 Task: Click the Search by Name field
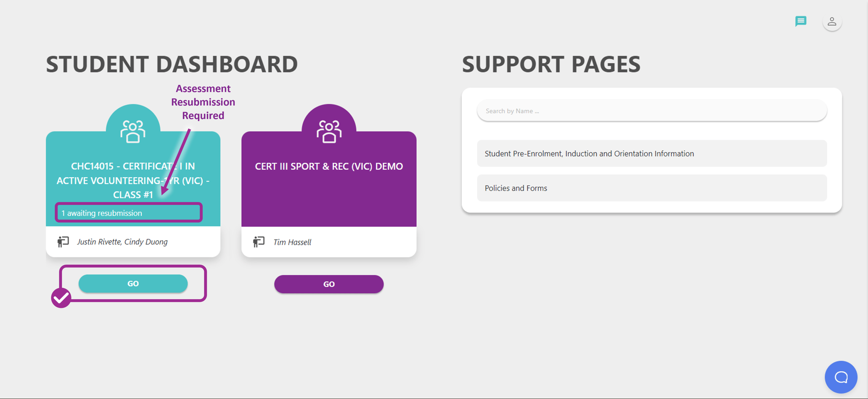(x=651, y=111)
